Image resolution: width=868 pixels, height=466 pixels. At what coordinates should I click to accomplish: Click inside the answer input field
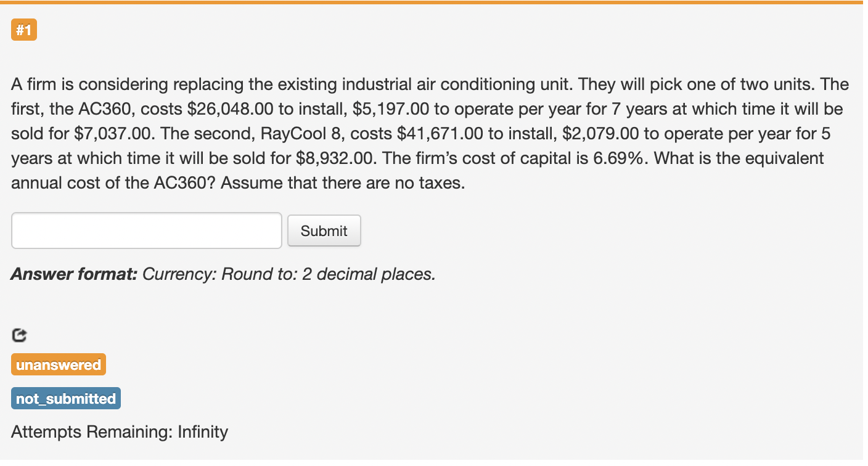[146, 230]
